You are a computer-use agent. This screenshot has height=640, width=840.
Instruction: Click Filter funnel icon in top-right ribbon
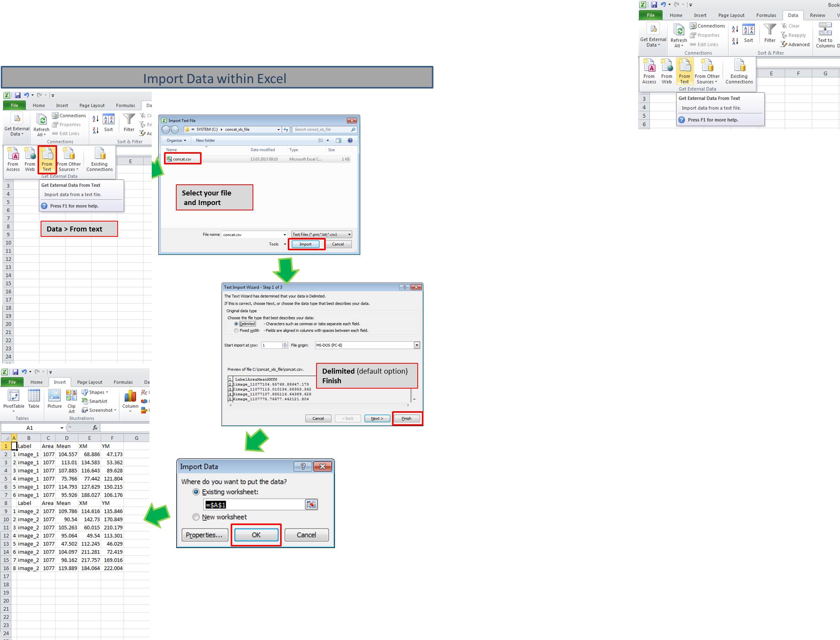(769, 30)
